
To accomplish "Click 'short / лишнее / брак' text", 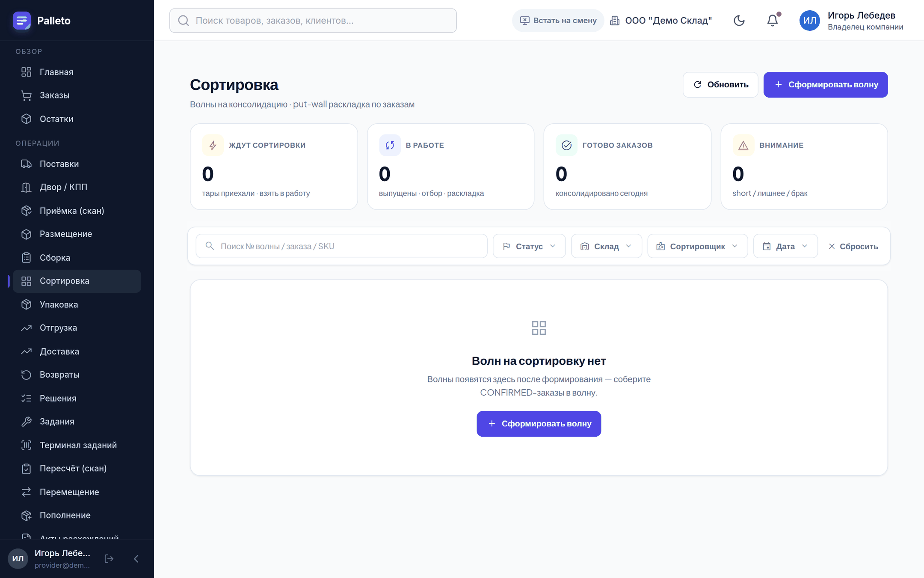I will click(770, 193).
